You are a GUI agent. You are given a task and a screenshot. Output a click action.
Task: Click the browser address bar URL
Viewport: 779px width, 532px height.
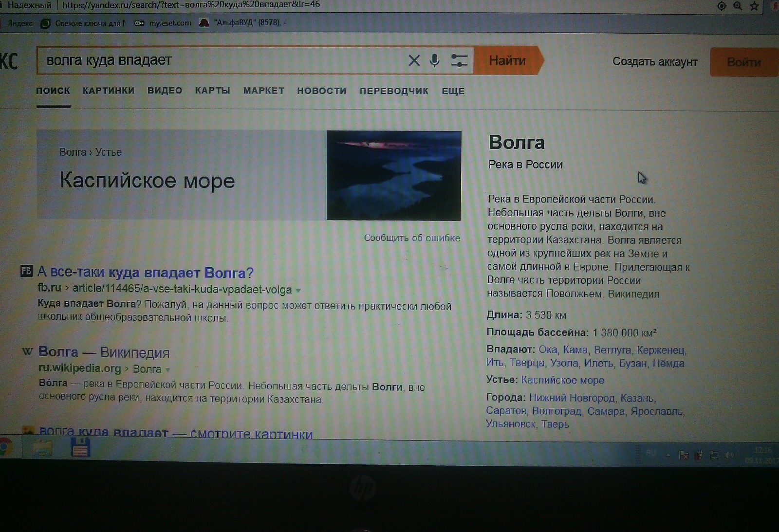[x=191, y=5]
